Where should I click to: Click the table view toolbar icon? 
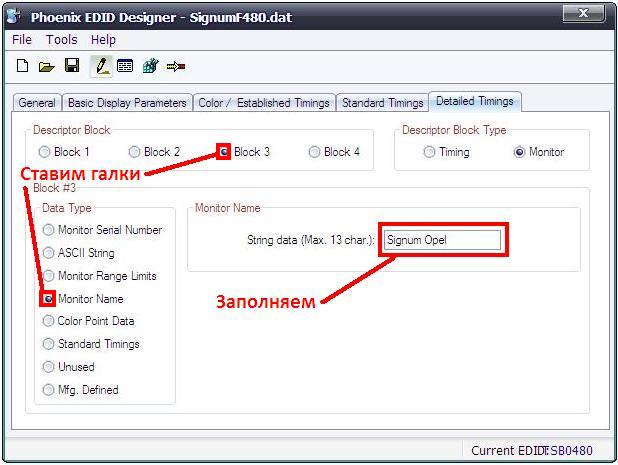point(125,66)
